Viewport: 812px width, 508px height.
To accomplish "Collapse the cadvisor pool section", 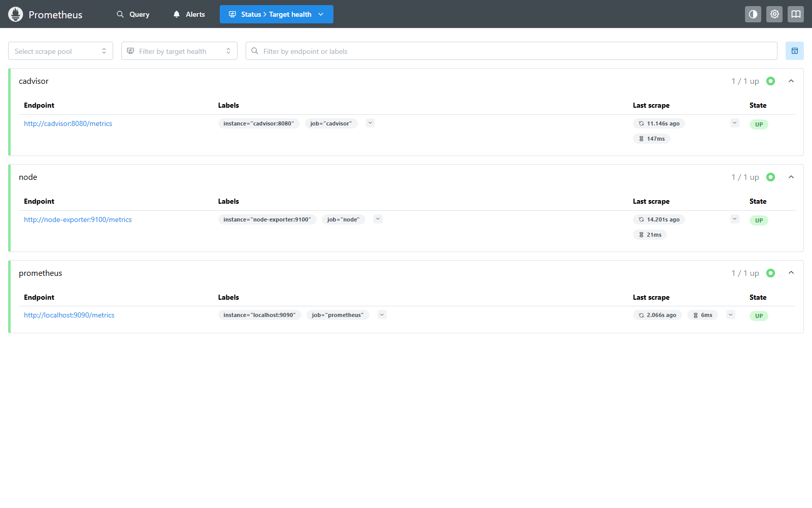I will pyautogui.click(x=791, y=81).
